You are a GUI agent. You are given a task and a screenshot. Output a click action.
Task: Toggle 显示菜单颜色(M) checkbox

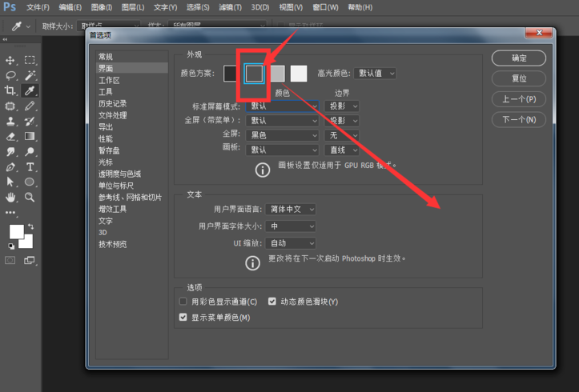[183, 317]
